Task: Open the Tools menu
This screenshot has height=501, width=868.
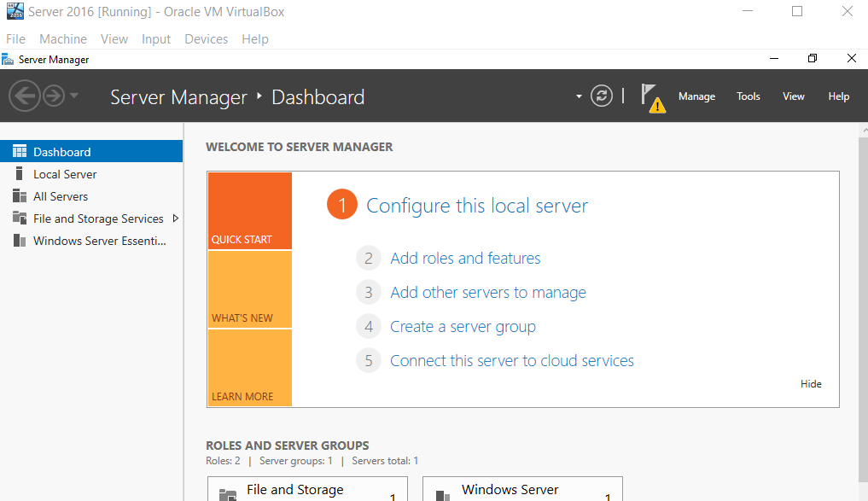Action: [748, 96]
